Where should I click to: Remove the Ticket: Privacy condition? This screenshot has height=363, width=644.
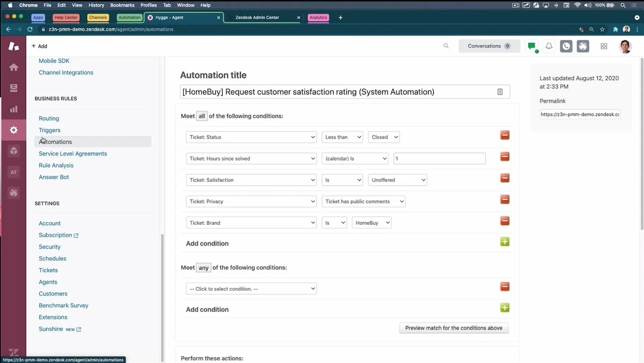point(505,199)
